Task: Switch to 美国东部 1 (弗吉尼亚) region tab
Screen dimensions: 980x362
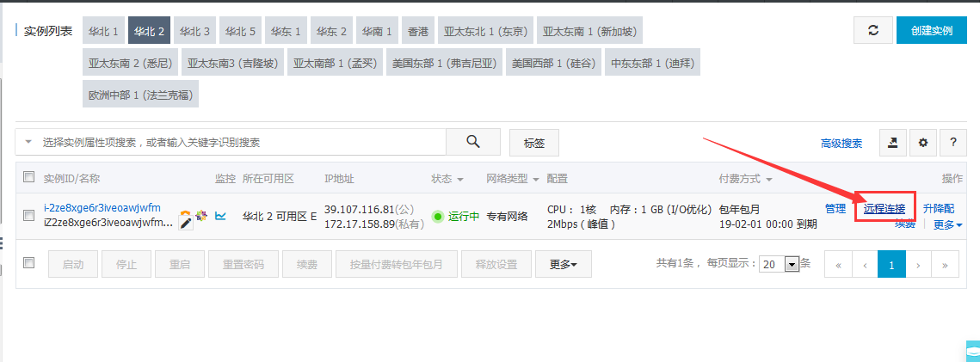Action: coord(444,63)
